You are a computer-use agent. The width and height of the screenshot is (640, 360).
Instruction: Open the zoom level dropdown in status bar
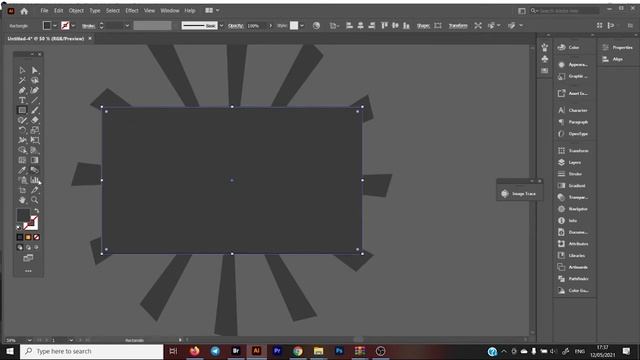coord(29,340)
